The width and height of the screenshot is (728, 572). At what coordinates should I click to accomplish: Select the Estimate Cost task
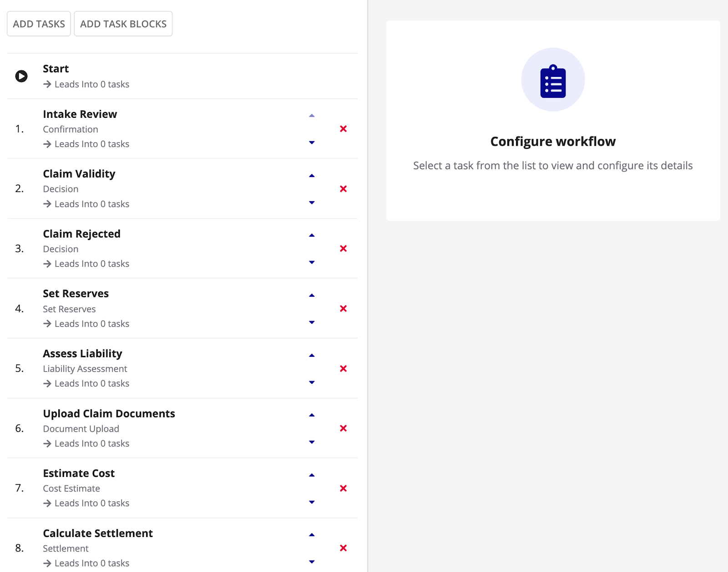(79, 473)
